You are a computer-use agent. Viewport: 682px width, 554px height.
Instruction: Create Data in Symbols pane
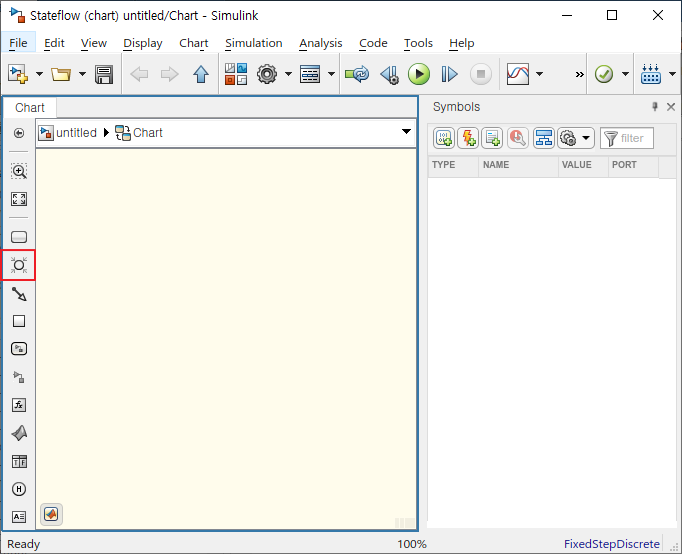[444, 138]
